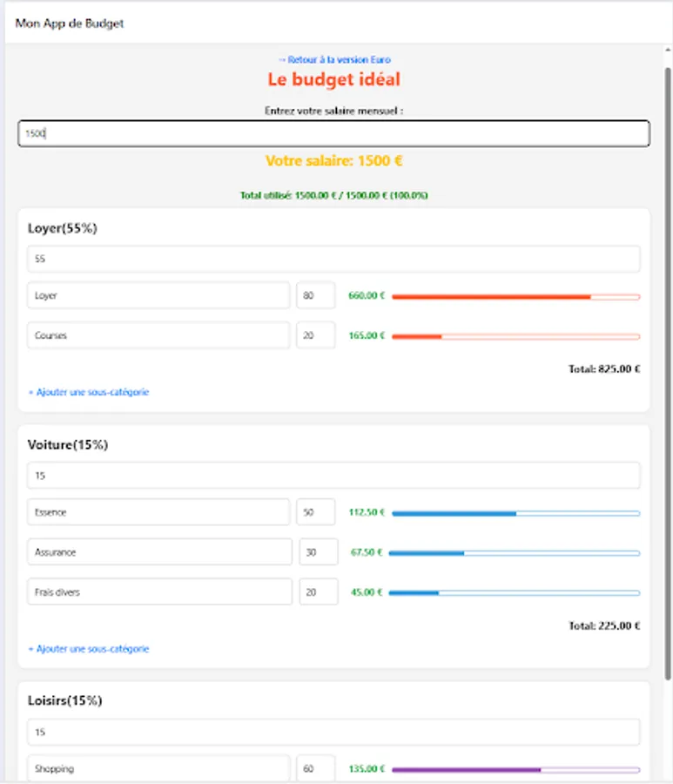Image resolution: width=673 pixels, height=784 pixels.
Task: Select the Assurance subcategory name field
Action: 161,551
